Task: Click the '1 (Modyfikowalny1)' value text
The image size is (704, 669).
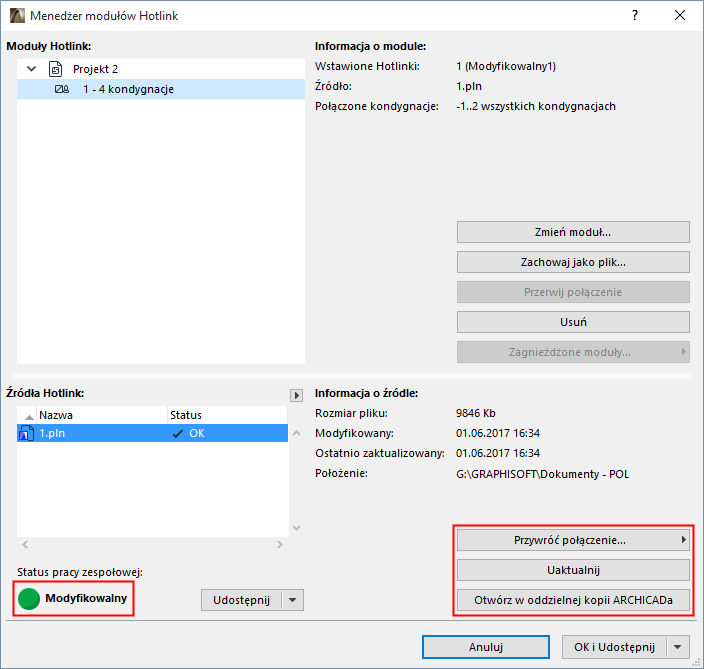Action: [506, 66]
